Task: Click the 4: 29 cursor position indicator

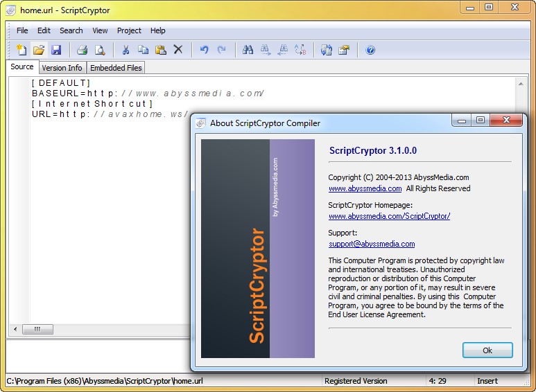Action: [x=438, y=381]
